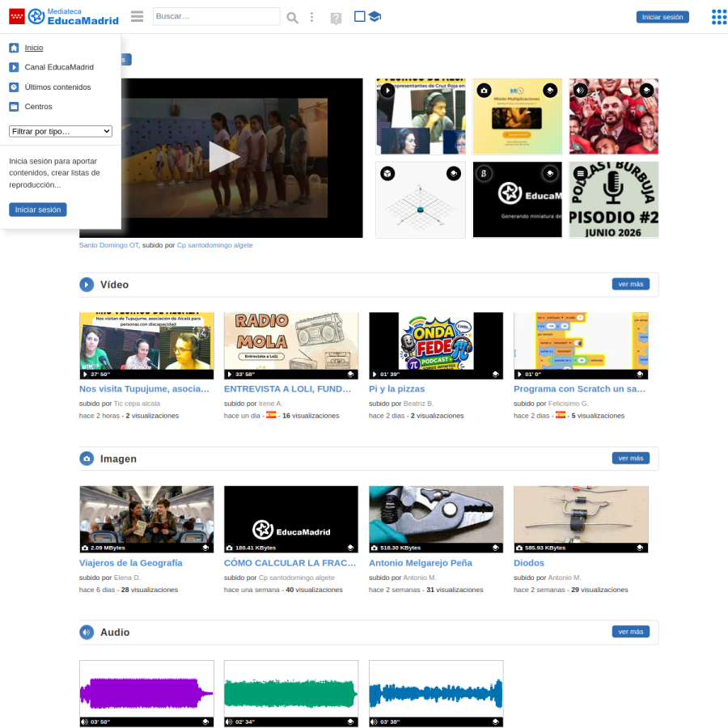Click the graduation cap education icon

pos(375,17)
